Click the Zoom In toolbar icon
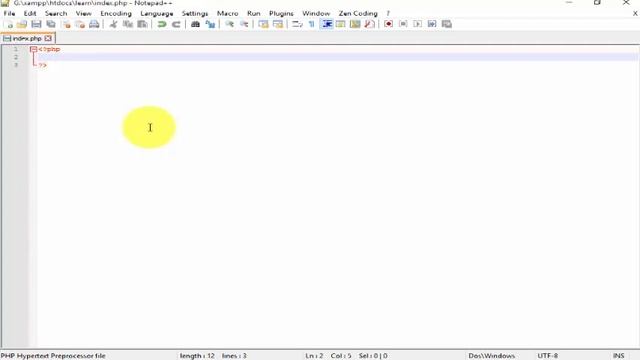 coord(229,24)
